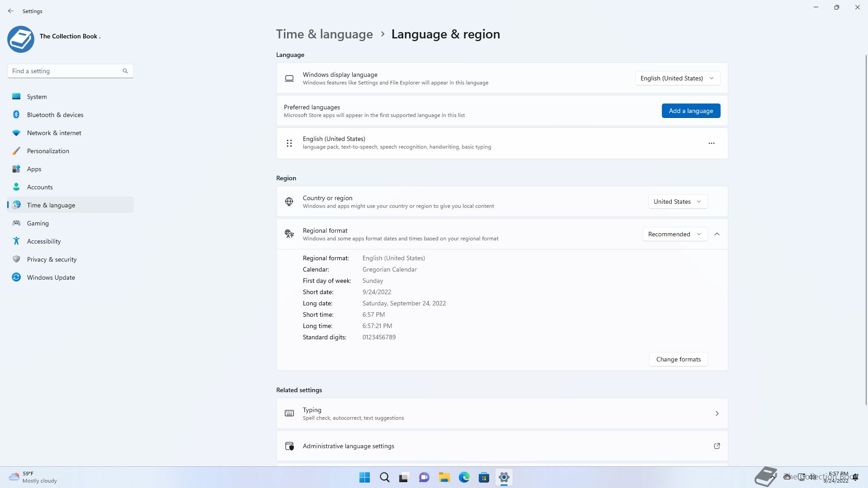Open Network & internet settings
Viewport: 868px width, 488px height.
coord(71,133)
